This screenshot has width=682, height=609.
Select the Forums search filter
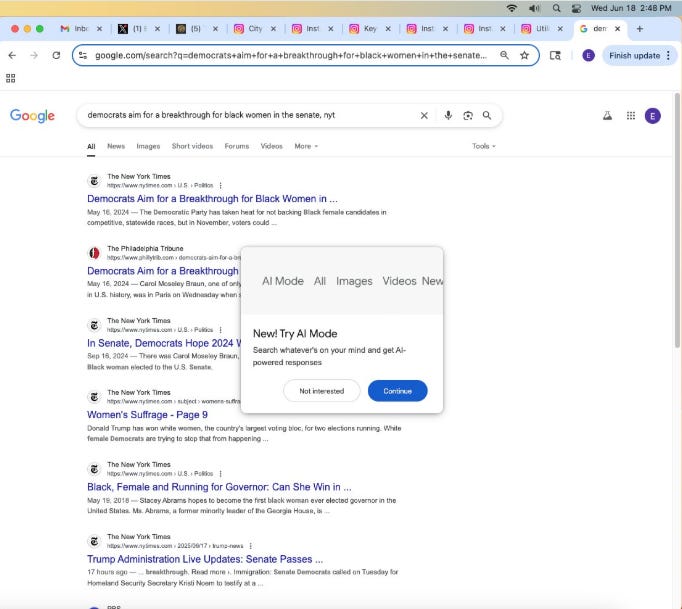[237, 146]
